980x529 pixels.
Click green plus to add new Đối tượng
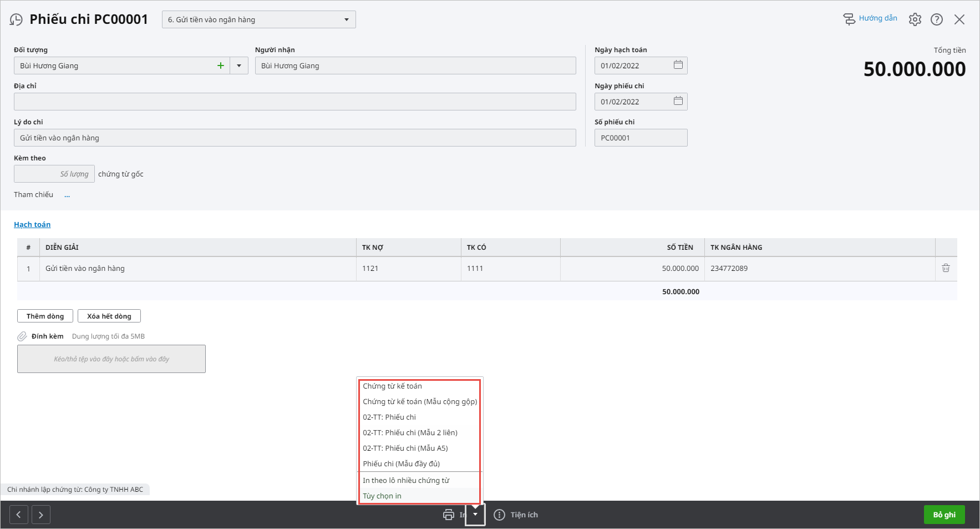pyautogui.click(x=220, y=66)
